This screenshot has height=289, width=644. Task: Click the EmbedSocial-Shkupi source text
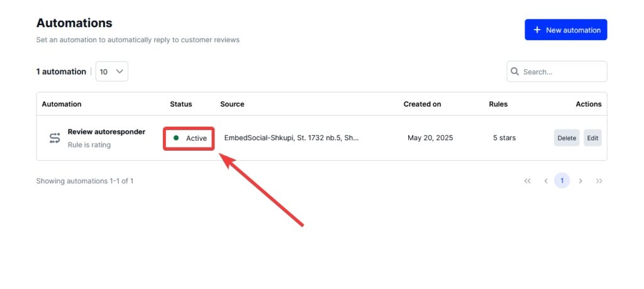[291, 138]
